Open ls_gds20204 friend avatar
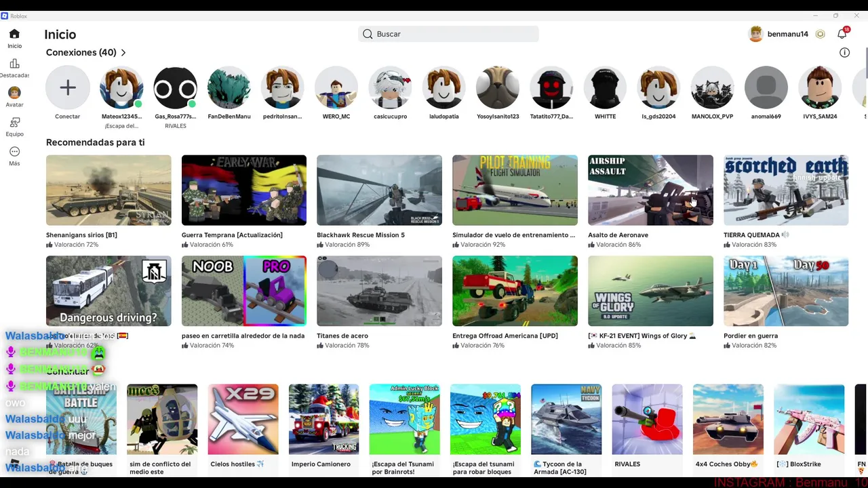868x488 pixels. click(x=658, y=87)
